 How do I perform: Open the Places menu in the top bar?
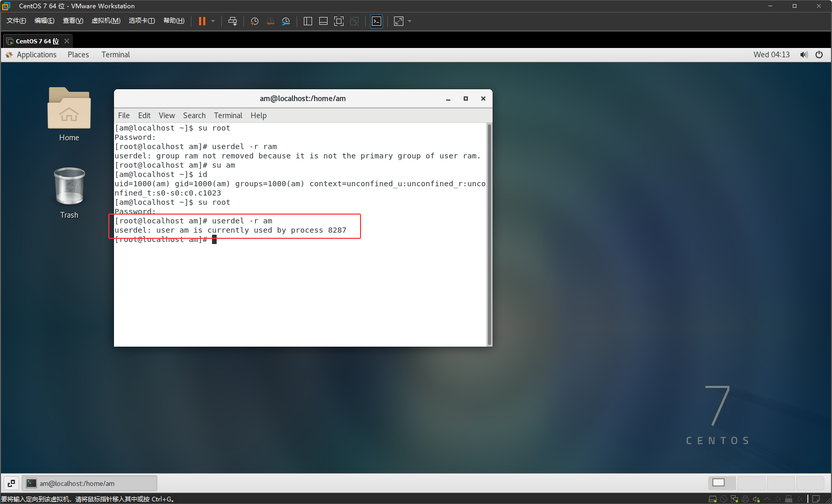(78, 55)
